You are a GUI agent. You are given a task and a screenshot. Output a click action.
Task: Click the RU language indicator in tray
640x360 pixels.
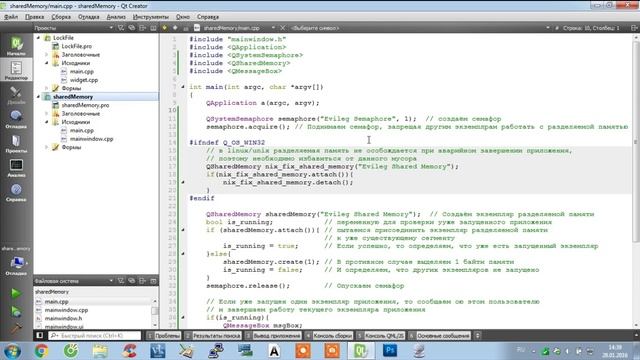pos(521,350)
